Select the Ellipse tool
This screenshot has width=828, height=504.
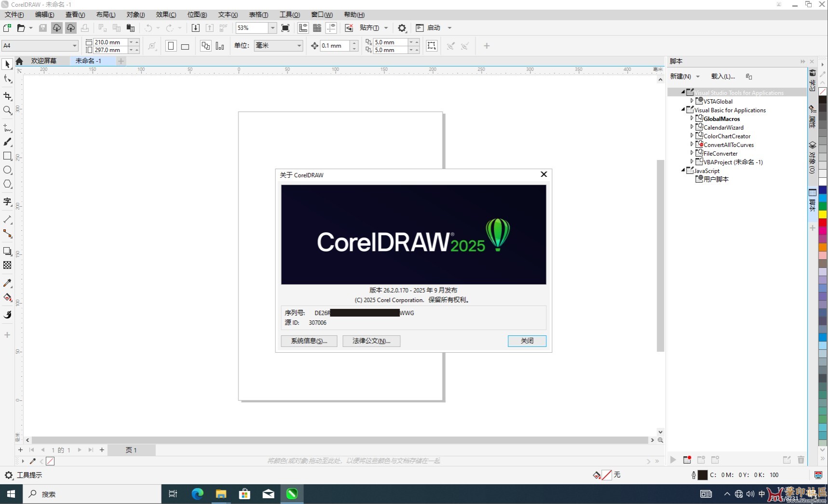(x=7, y=170)
